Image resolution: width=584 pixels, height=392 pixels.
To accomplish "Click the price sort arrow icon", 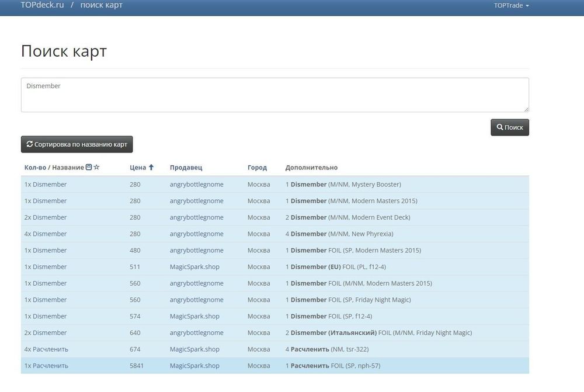I will 151,168.
